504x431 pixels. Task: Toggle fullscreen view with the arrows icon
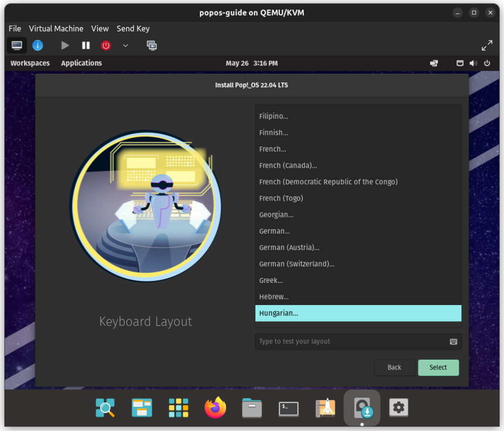487,45
